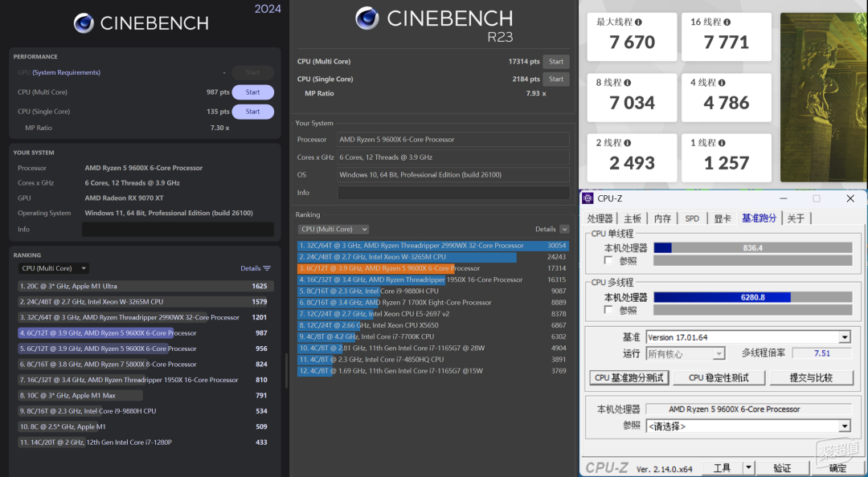This screenshot has height=477, width=868.
Task: Open CPU (Multi Core) ranking dropdown in Cinebench 2024
Action: (x=54, y=268)
